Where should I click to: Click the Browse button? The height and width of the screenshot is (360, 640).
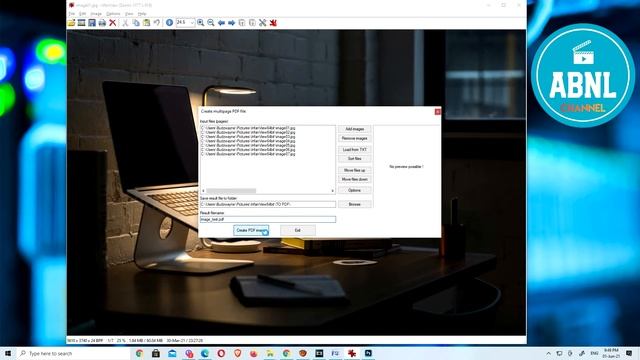[x=355, y=204]
